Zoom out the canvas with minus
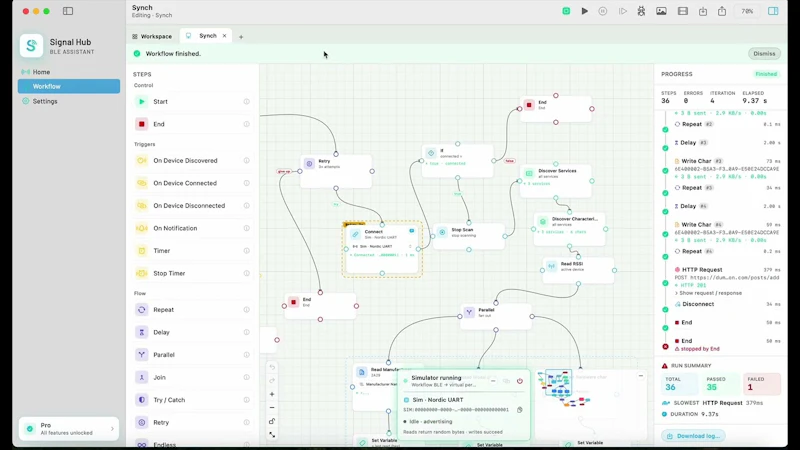The width and height of the screenshot is (800, 450). pyautogui.click(x=272, y=408)
